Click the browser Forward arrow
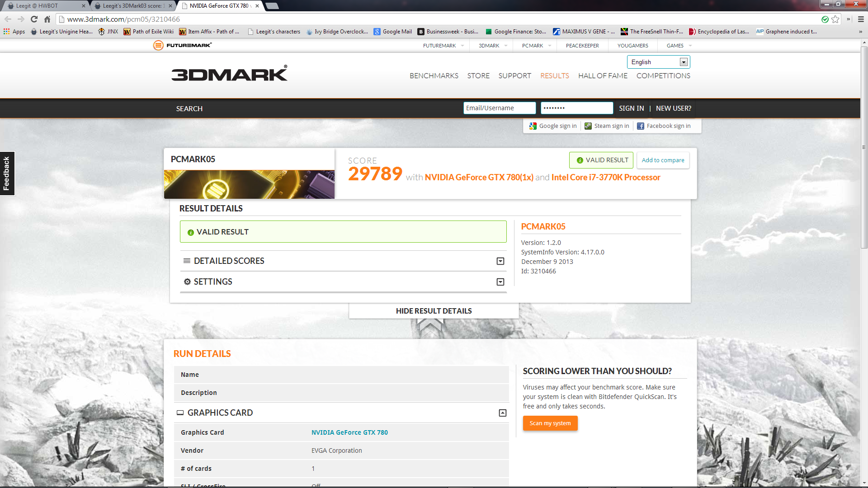 21,19
